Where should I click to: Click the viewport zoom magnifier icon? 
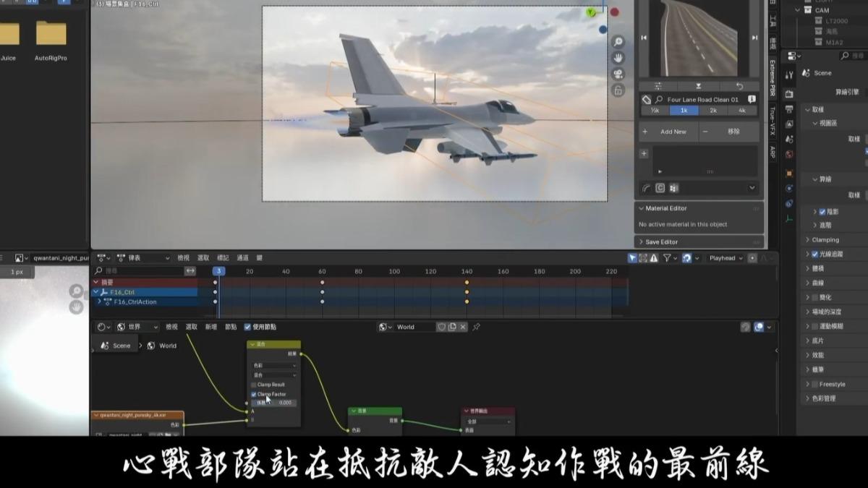click(618, 42)
